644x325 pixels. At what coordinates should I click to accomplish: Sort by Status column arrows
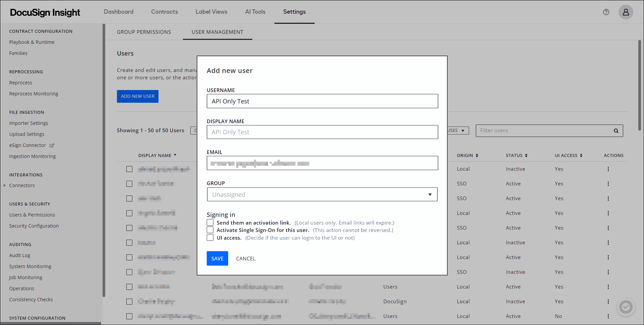pyautogui.click(x=526, y=156)
